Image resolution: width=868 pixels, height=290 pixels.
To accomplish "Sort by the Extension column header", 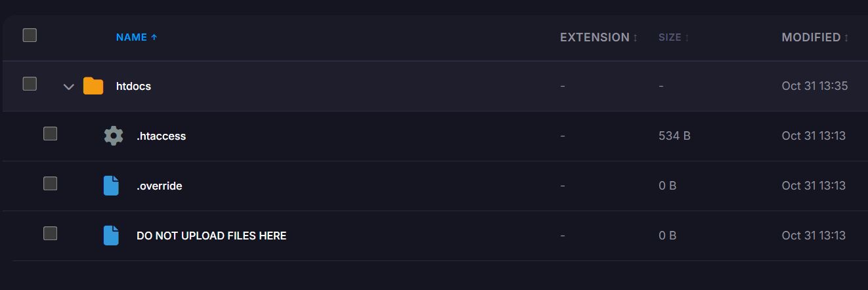I will click(x=594, y=37).
